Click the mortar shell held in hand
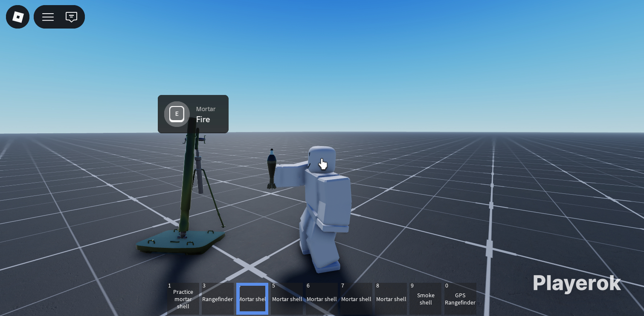644x316 pixels. click(271, 168)
